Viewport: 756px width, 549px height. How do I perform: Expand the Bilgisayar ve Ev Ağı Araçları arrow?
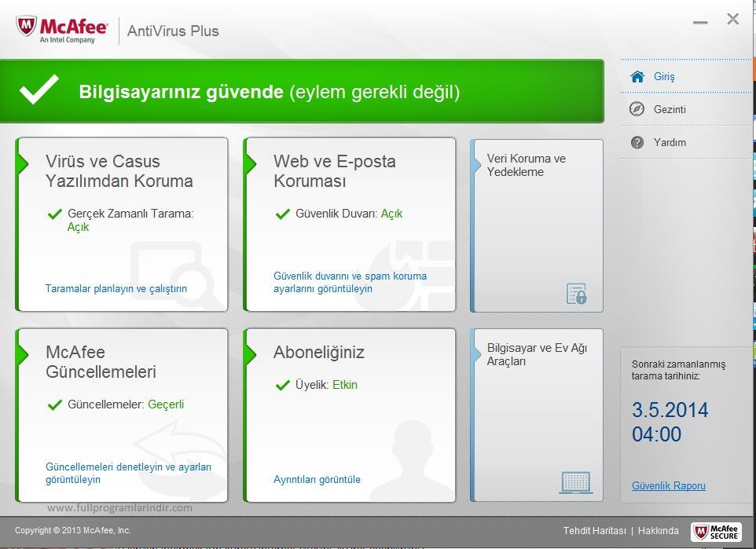point(477,354)
